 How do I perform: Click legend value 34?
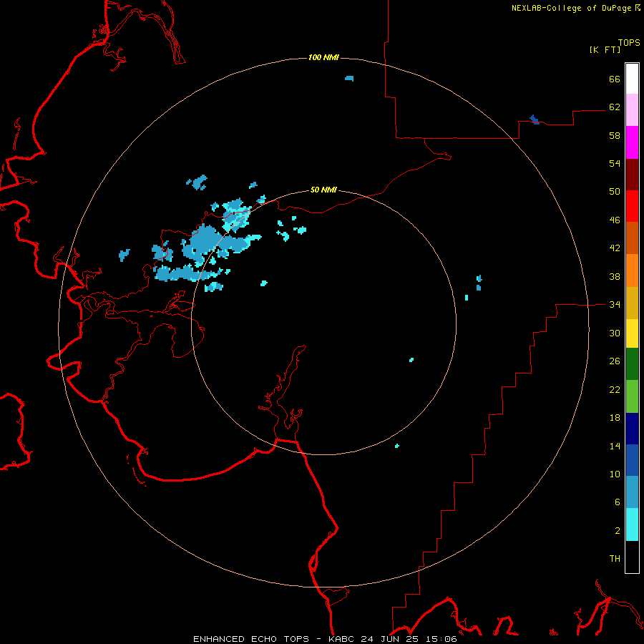(615, 304)
